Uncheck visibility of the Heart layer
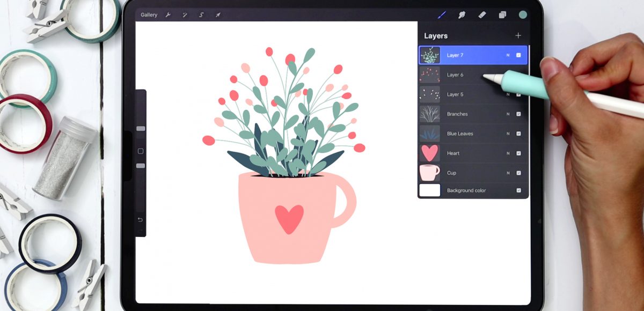The width and height of the screenshot is (644, 311). (x=518, y=153)
